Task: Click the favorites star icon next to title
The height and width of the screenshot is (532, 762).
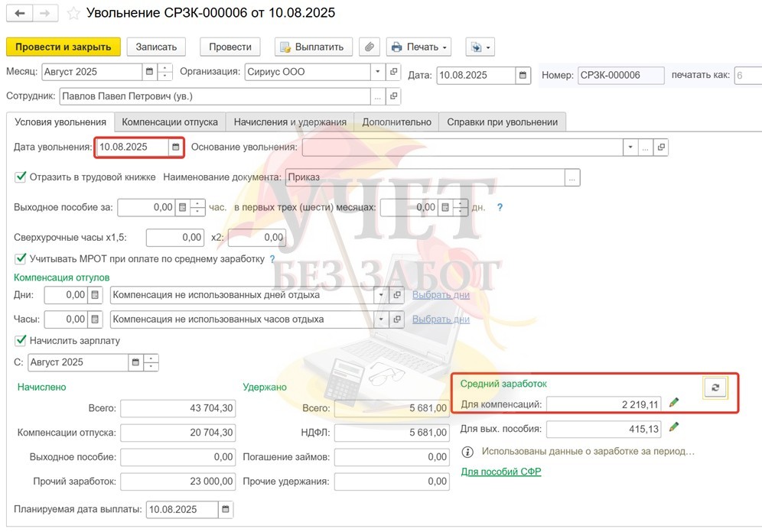Action: 73,14
